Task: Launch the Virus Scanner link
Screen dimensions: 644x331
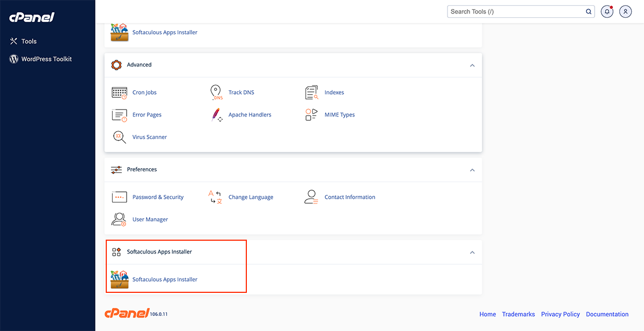Action: 150,137
